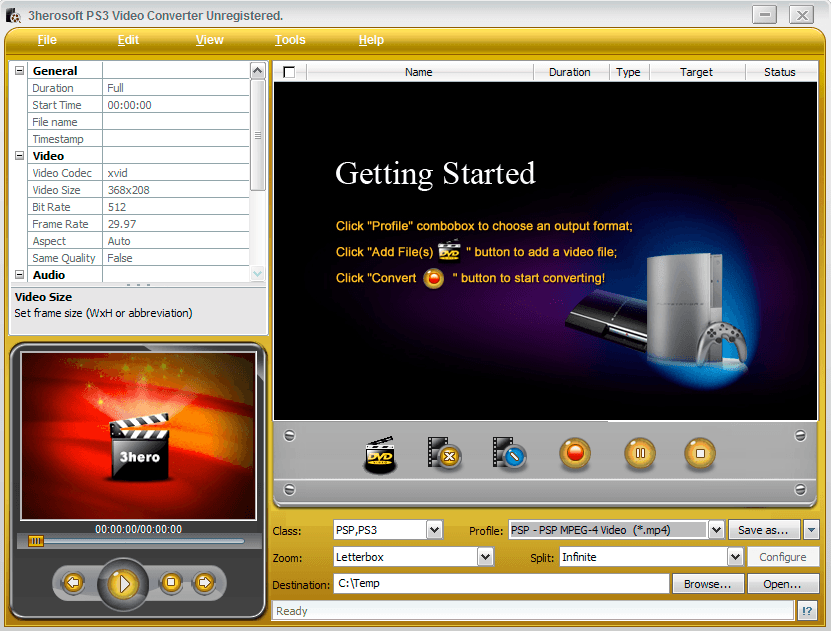
Task: Open the Tools menu
Action: (x=289, y=40)
